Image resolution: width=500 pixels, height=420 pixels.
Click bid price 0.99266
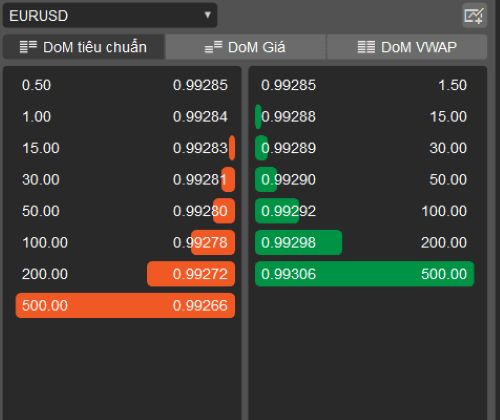(x=200, y=305)
